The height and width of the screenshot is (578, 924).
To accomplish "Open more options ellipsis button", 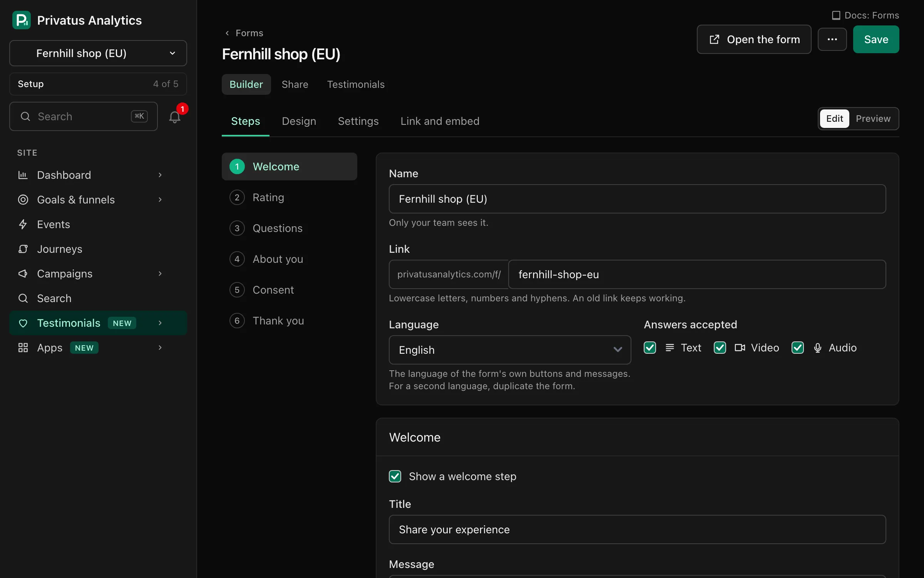I will (x=832, y=39).
